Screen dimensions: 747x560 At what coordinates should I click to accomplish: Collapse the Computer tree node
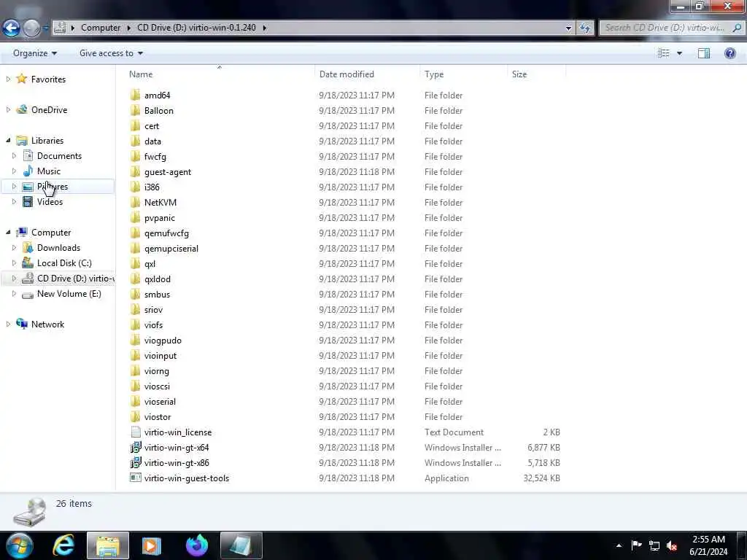pos(8,233)
